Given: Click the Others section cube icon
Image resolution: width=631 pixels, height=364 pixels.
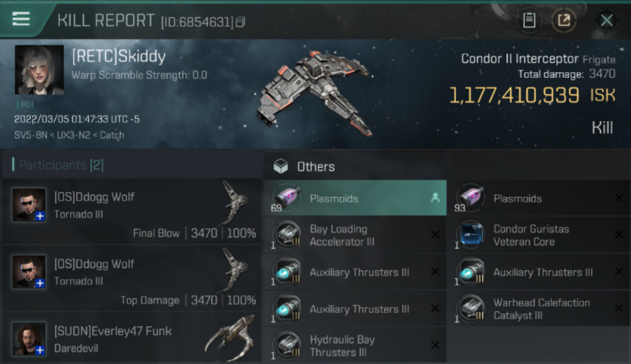Looking at the screenshot, I should coord(281,166).
